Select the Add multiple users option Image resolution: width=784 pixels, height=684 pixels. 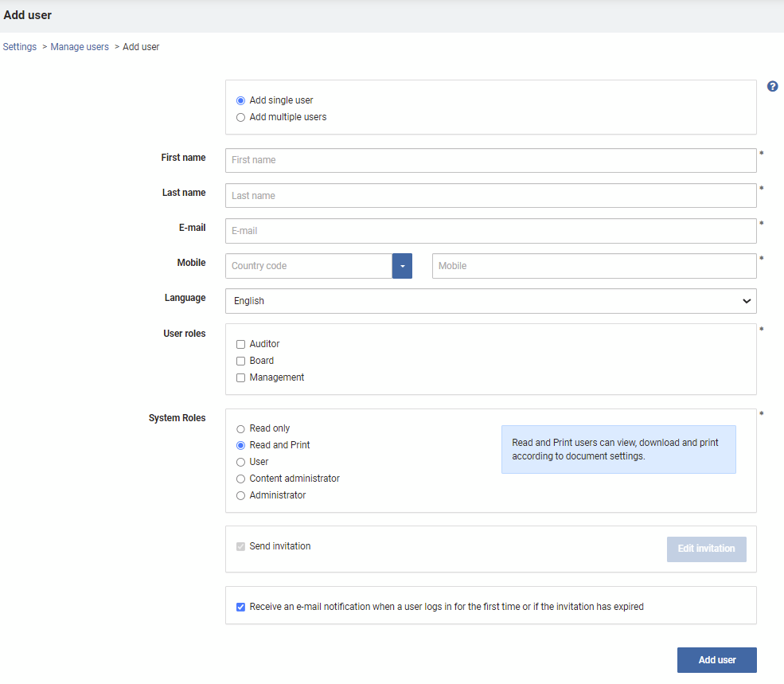(240, 117)
